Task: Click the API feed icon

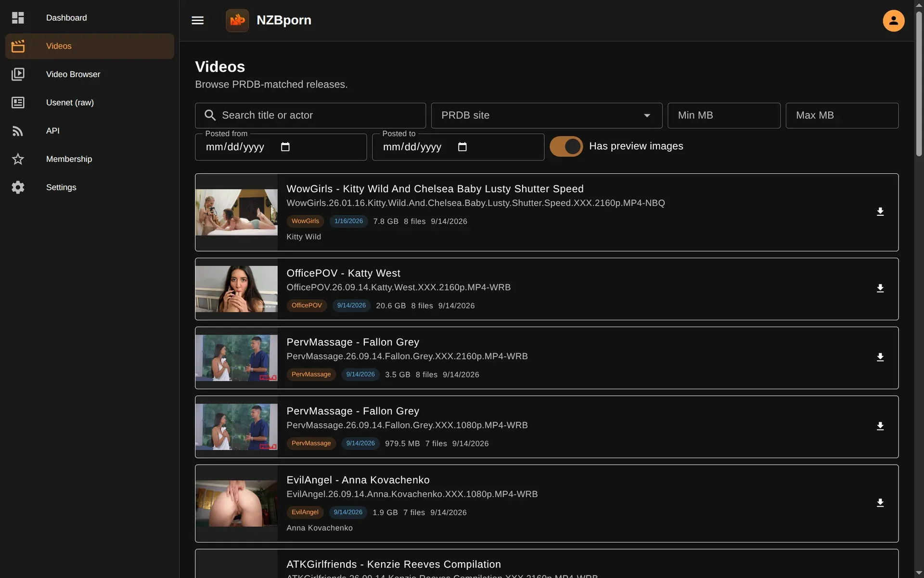Action: click(18, 131)
